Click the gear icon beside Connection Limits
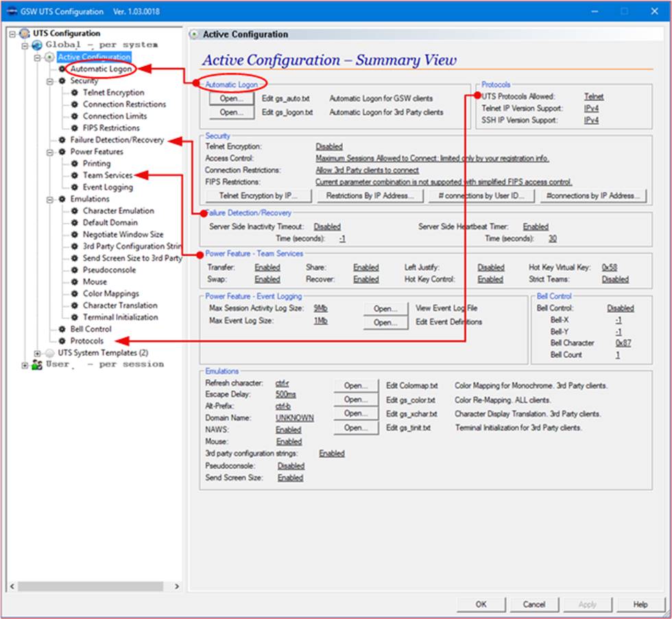The width and height of the screenshot is (672, 619). (75, 116)
